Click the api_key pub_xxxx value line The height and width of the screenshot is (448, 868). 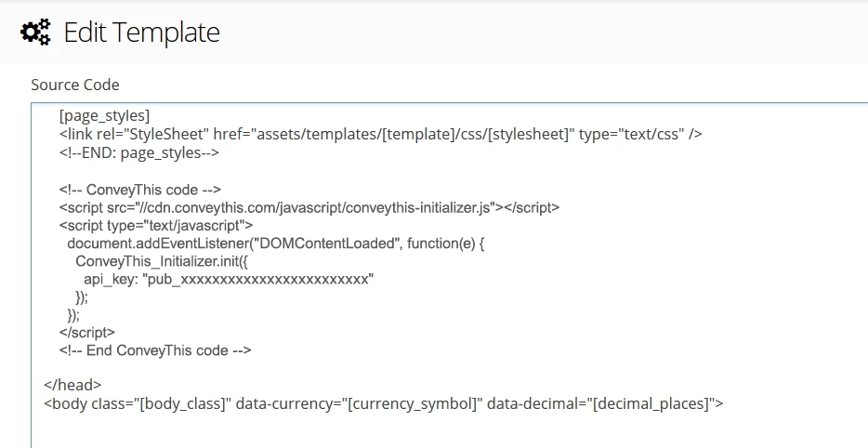(229, 279)
